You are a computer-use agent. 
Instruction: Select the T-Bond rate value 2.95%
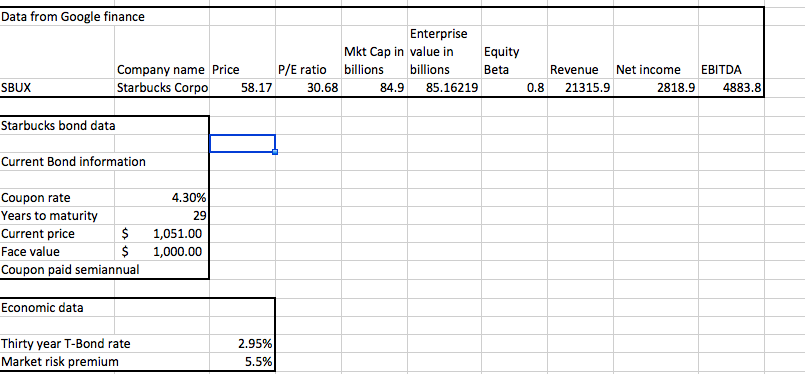(242, 344)
